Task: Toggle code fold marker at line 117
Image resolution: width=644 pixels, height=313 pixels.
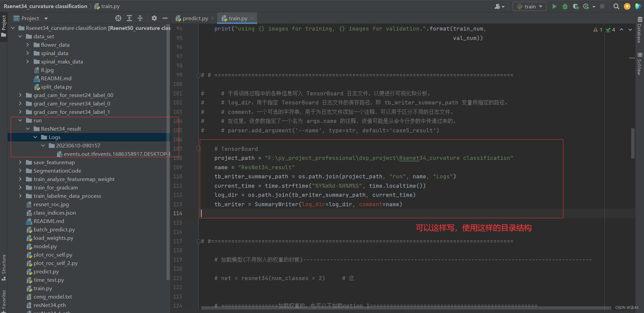Action: coord(198,241)
